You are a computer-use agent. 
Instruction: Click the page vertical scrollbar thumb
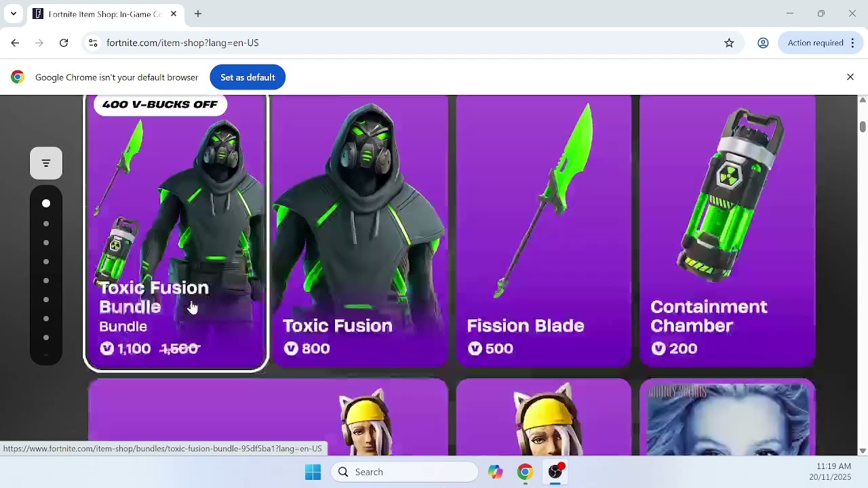point(863,126)
